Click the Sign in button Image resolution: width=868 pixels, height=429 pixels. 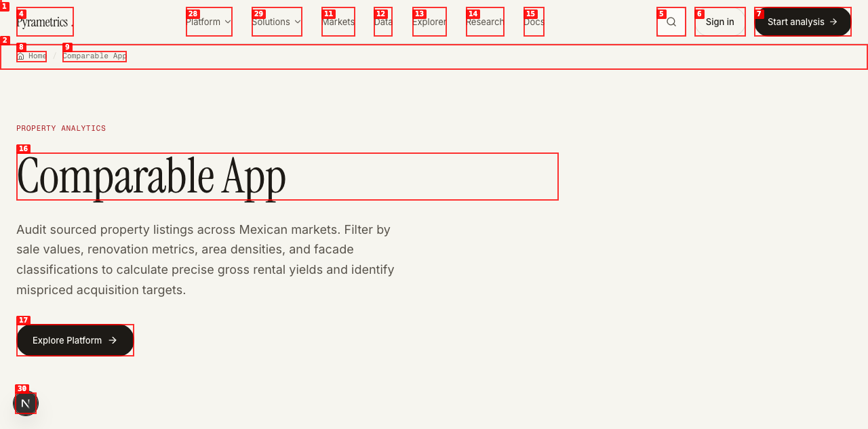click(x=720, y=22)
